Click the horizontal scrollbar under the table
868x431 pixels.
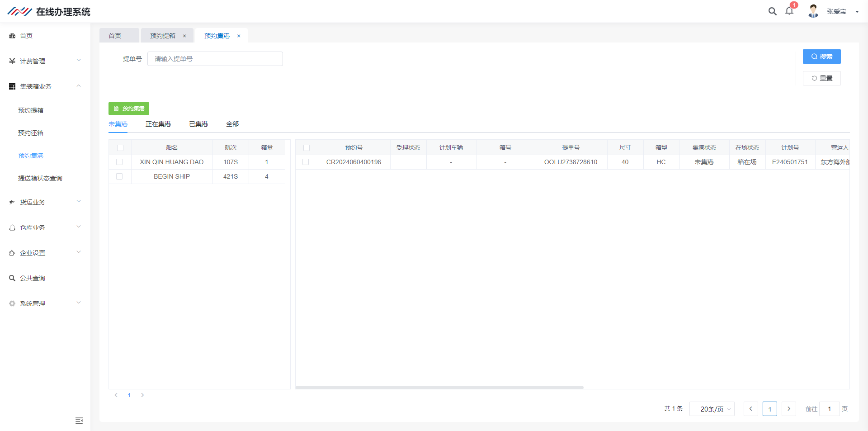click(x=439, y=388)
